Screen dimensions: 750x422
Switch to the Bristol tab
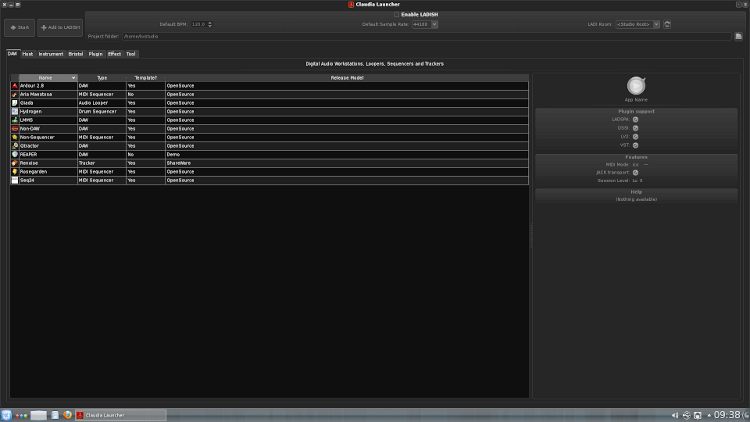[76, 54]
